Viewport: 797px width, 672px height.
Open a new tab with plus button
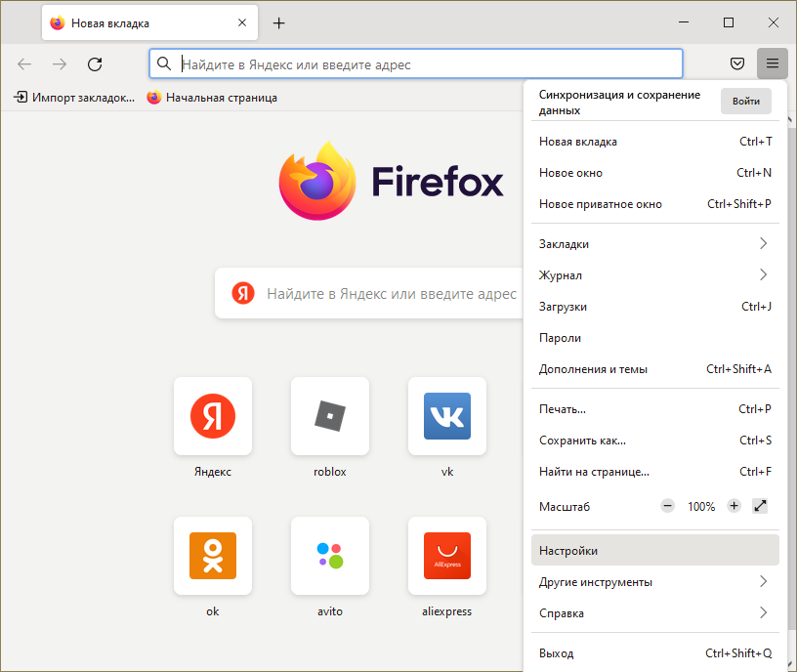(x=278, y=22)
